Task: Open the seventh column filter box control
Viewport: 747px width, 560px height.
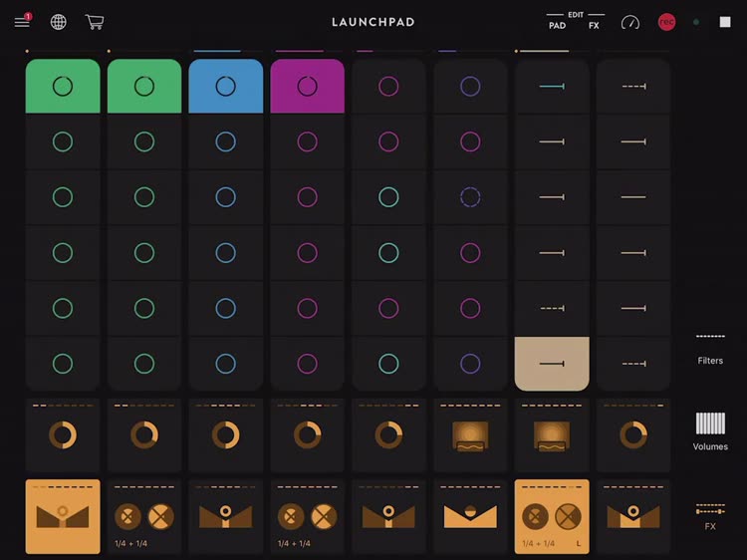Action: 552,434
